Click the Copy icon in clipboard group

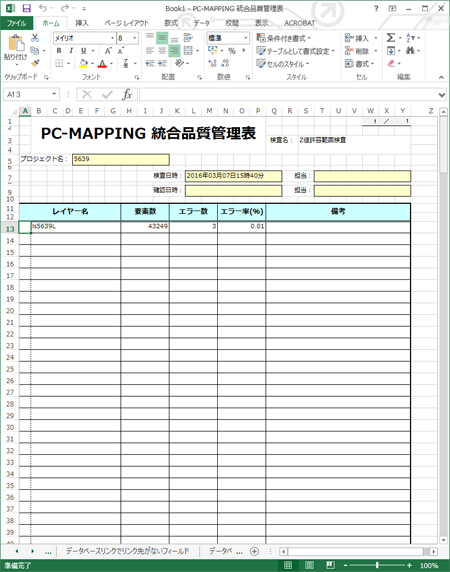point(35,50)
